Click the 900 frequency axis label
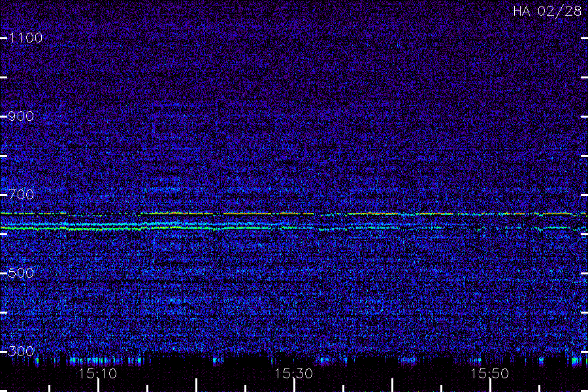The width and height of the screenshot is (588, 392). pyautogui.click(x=21, y=116)
